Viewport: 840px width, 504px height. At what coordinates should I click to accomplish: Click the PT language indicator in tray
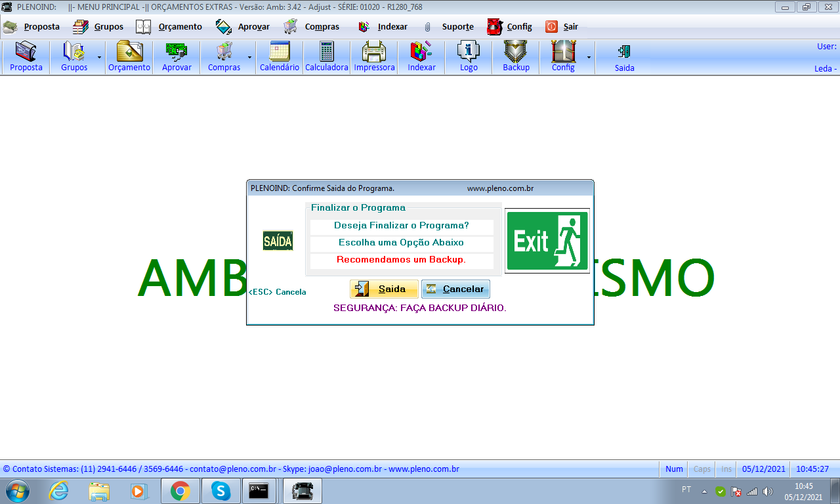coord(686,490)
